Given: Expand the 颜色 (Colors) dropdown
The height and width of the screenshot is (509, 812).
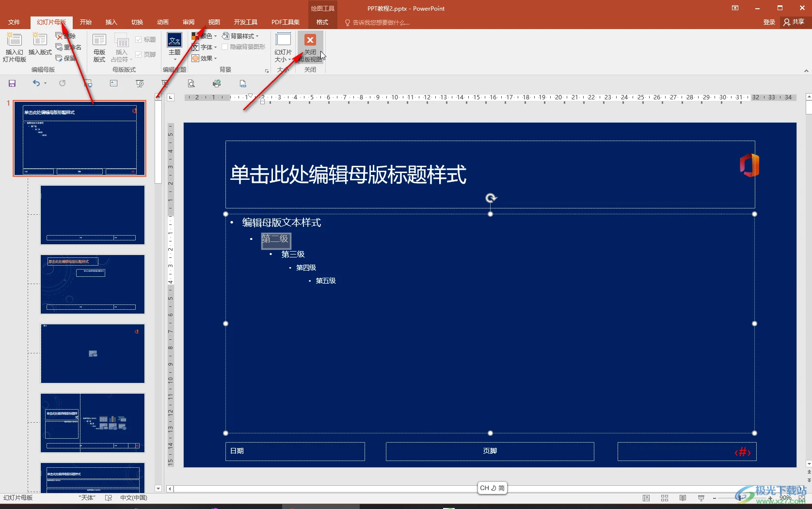Looking at the screenshot, I should pos(205,36).
